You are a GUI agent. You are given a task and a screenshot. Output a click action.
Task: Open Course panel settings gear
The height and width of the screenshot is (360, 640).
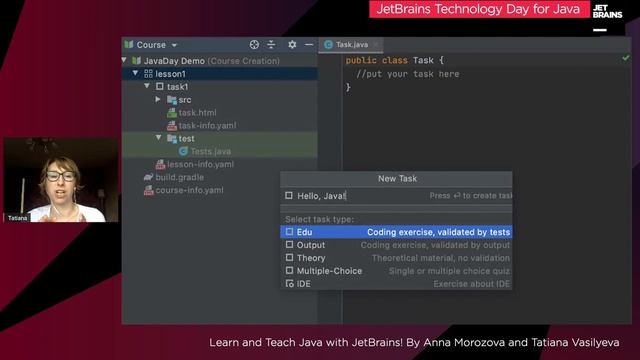[x=292, y=44]
